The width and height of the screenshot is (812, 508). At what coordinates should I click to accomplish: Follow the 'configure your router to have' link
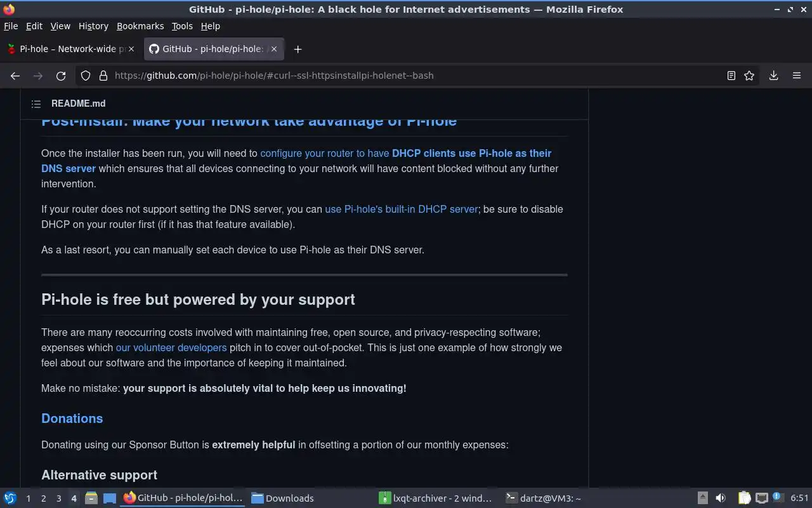[x=325, y=153]
